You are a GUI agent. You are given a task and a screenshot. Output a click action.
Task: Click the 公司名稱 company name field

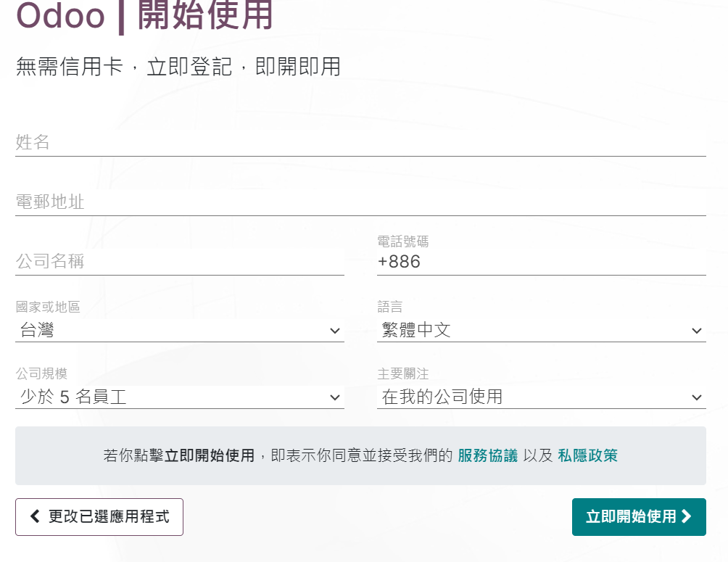coord(180,262)
